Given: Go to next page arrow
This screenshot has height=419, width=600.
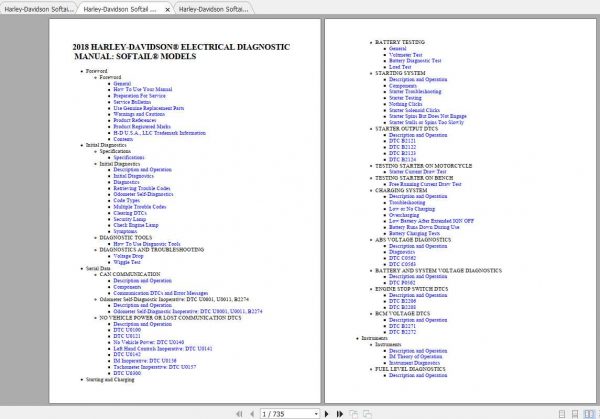Looking at the screenshot, I should tap(326, 414).
